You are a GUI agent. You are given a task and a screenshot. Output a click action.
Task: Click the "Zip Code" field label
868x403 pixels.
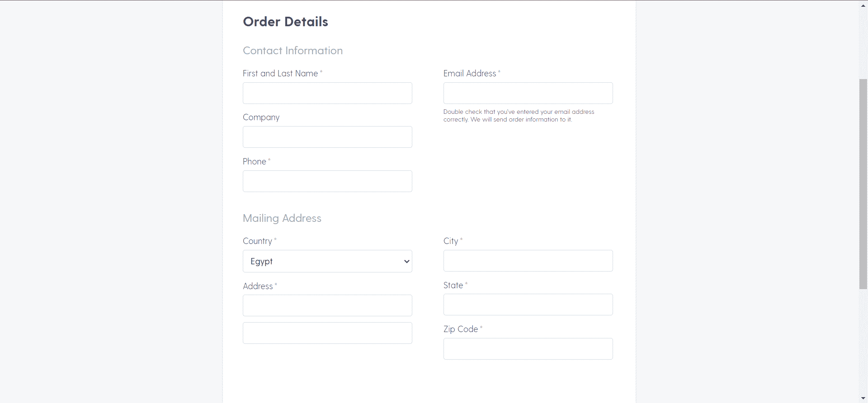(461, 329)
